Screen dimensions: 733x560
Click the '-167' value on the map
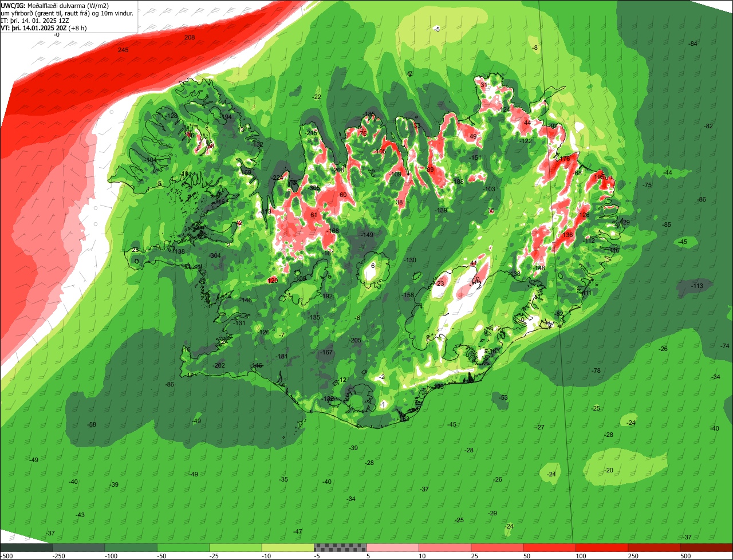click(326, 352)
